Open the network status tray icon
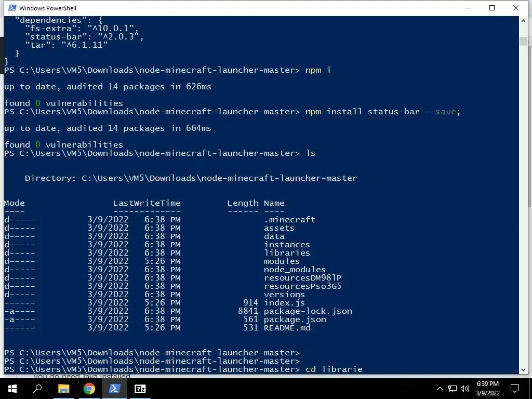Image resolution: width=532 pixels, height=399 pixels. coord(453,389)
